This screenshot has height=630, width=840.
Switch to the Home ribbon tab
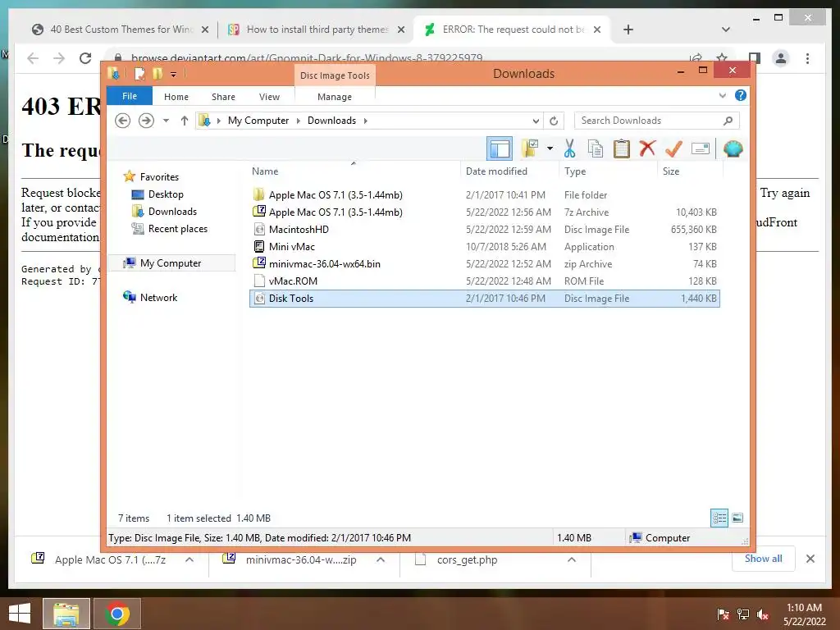coord(176,97)
